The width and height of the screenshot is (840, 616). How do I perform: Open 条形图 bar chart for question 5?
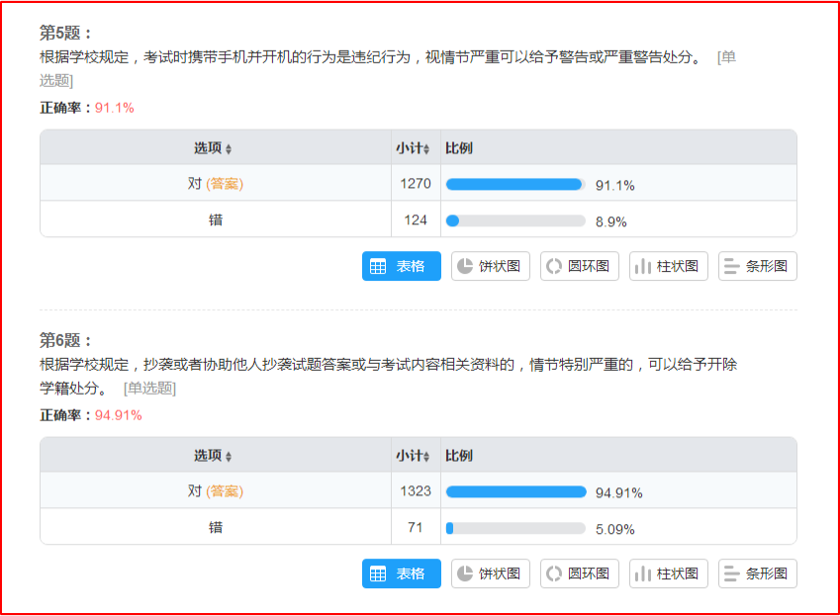[757, 266]
